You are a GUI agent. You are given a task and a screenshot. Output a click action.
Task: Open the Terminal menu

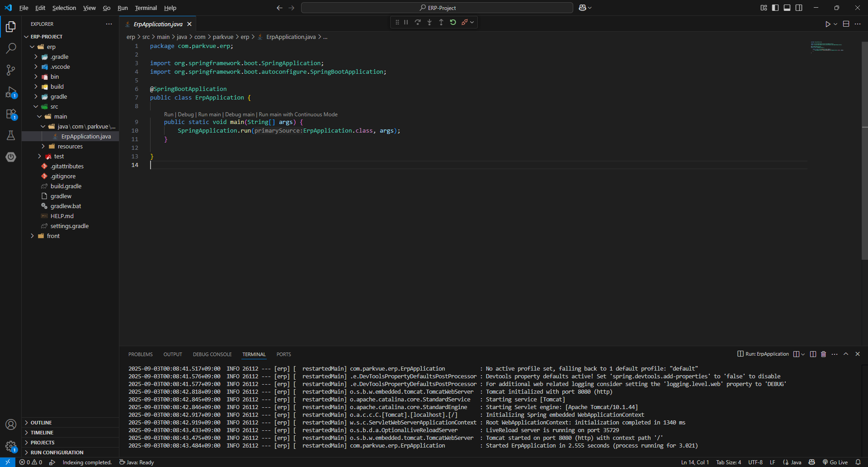[x=146, y=8]
